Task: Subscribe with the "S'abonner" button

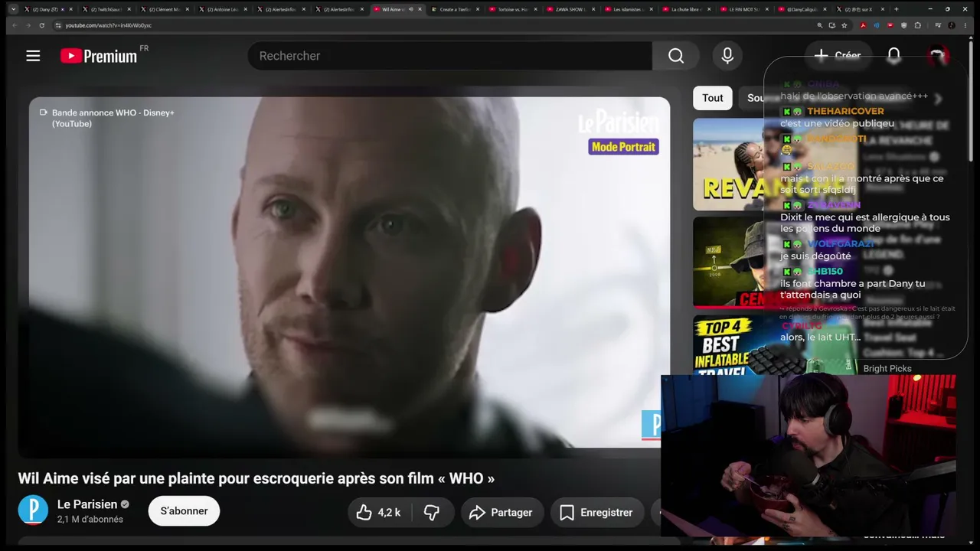Action: [x=184, y=511]
